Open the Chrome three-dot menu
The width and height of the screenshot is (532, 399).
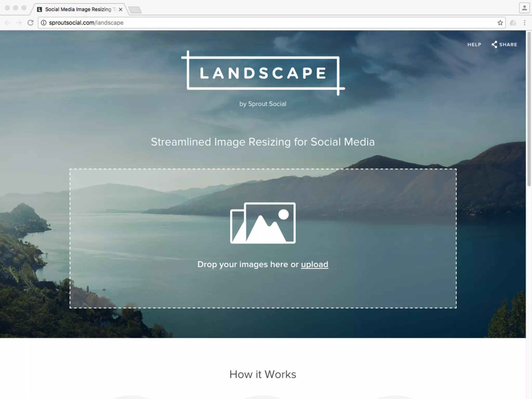[x=524, y=23]
